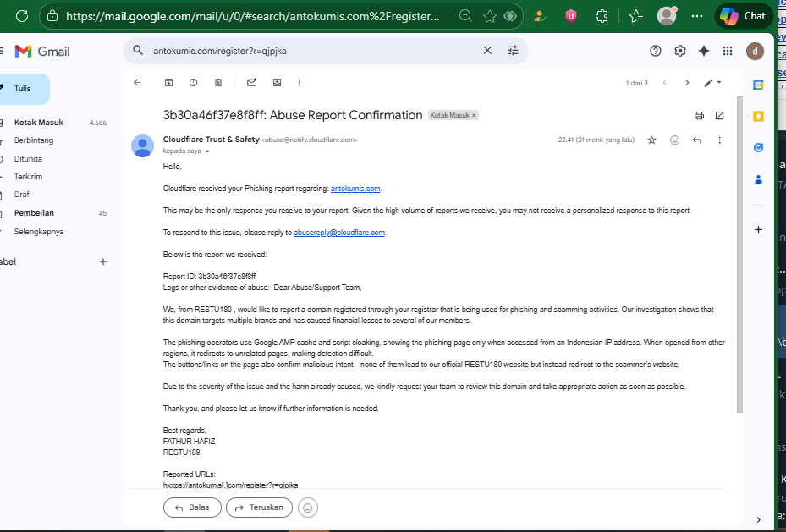Image resolution: width=786 pixels, height=532 pixels.
Task: Report this email as spam
Action: 193,83
